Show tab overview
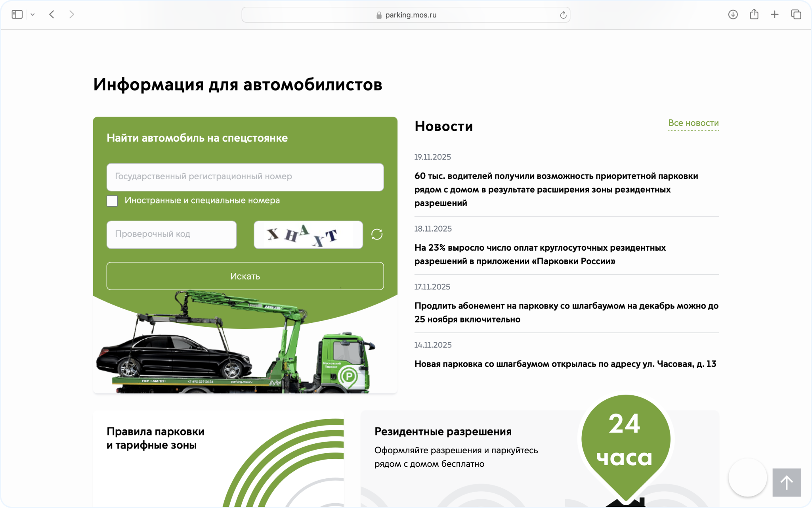 pos(796,15)
